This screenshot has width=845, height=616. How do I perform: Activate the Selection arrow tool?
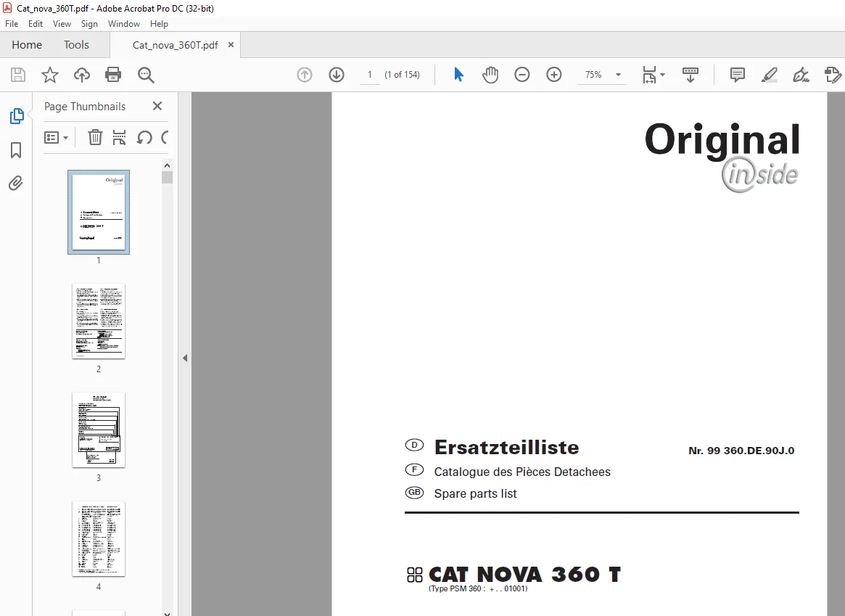click(458, 75)
